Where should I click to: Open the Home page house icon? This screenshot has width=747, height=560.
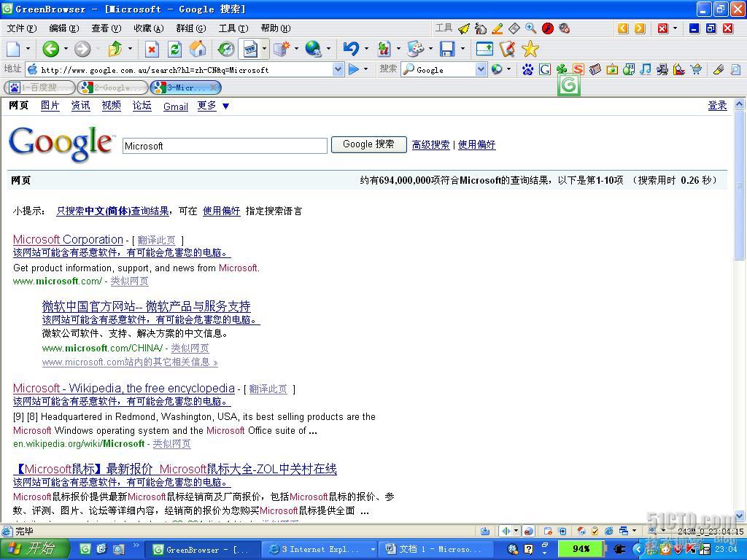(198, 49)
